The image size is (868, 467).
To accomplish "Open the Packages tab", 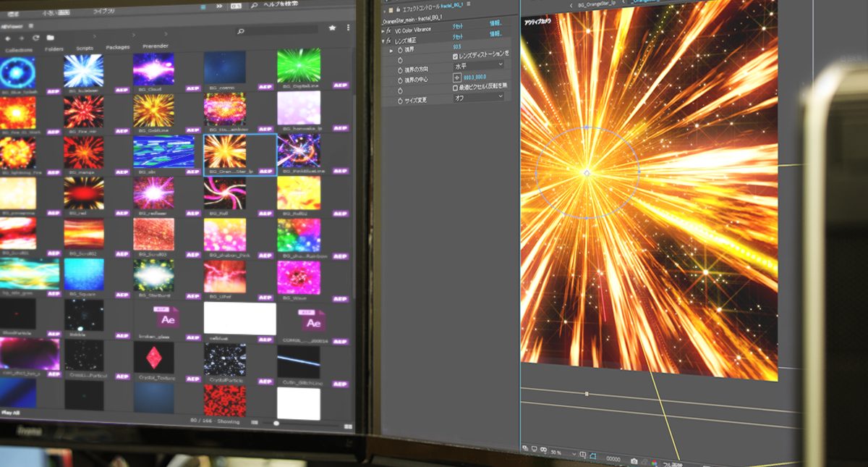I will click(117, 48).
